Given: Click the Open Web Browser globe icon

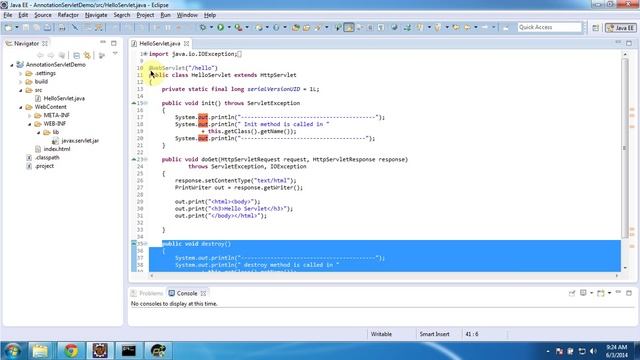Looking at the screenshot, I should click(394, 27).
